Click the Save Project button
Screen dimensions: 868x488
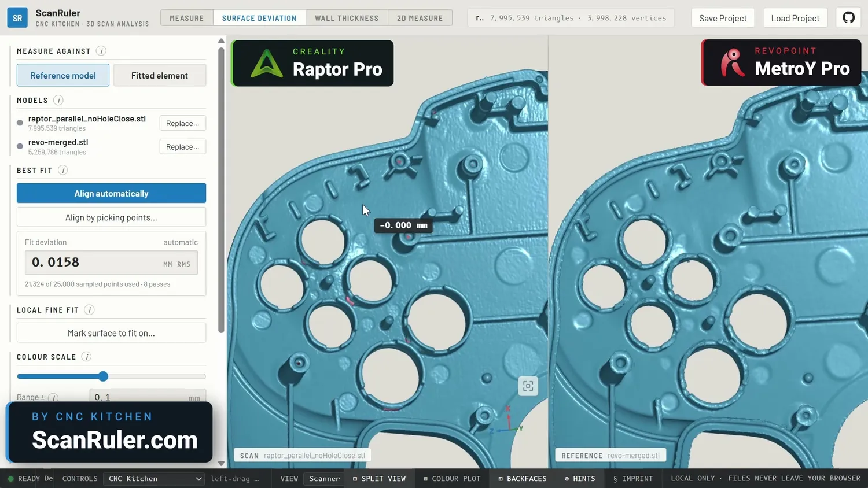point(723,18)
